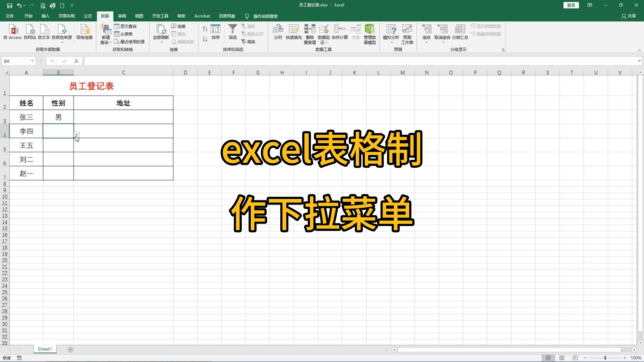Switch to the 审阅 (Review) tab

tap(122, 16)
